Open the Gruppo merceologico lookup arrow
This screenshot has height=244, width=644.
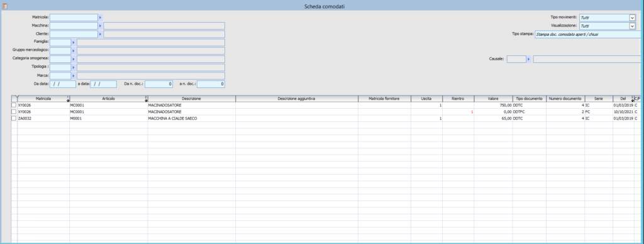point(74,51)
